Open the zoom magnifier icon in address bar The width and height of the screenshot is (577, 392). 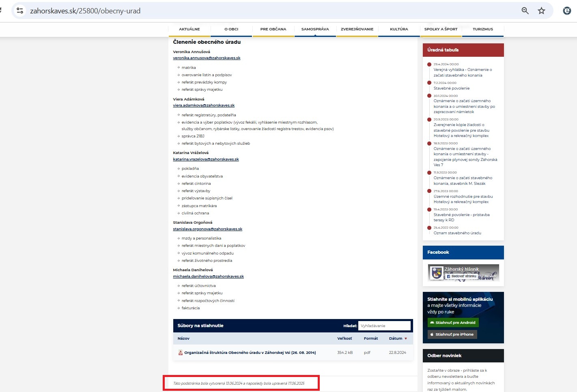(x=525, y=11)
